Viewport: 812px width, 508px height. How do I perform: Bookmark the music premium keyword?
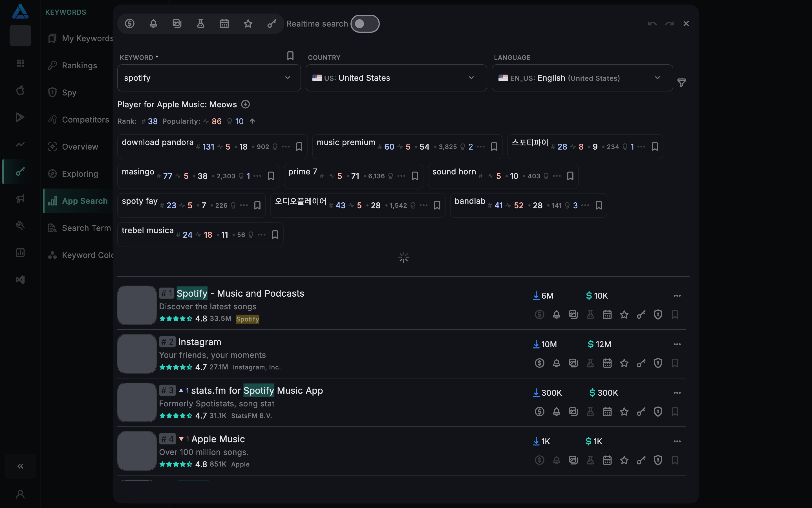(x=494, y=147)
